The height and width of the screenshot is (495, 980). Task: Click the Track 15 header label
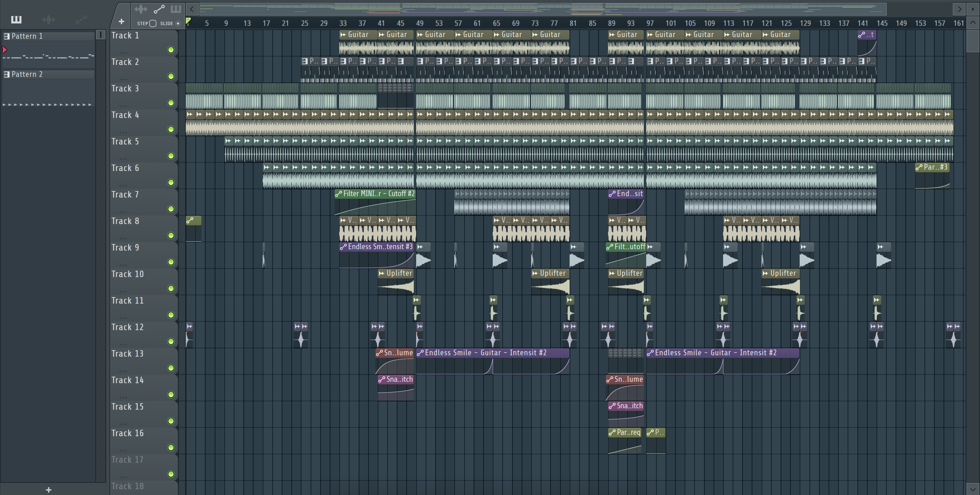(128, 407)
